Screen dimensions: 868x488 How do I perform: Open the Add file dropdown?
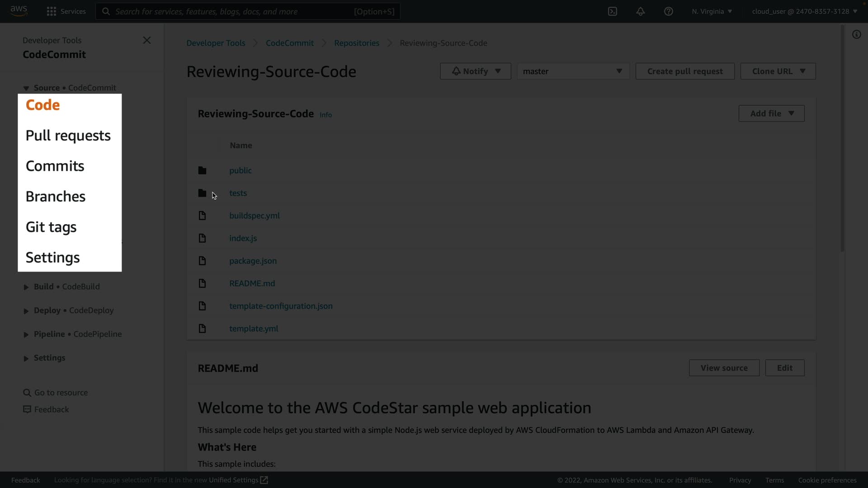771,113
